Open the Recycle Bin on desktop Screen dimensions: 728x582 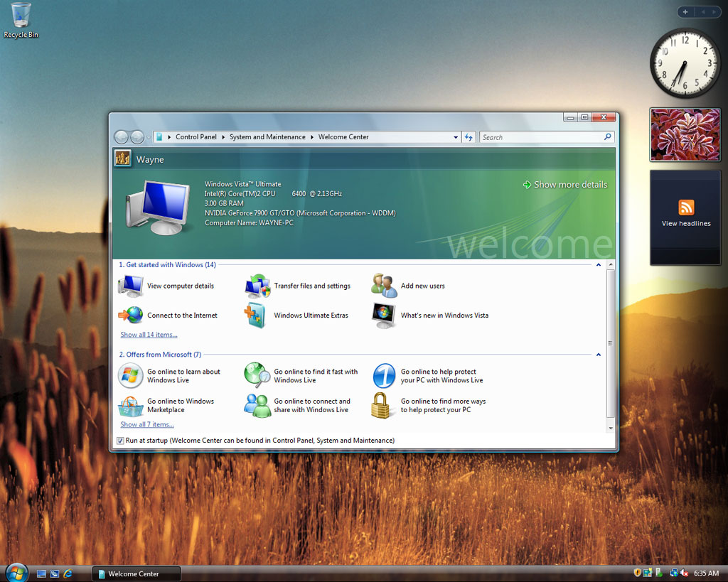pos(21,21)
